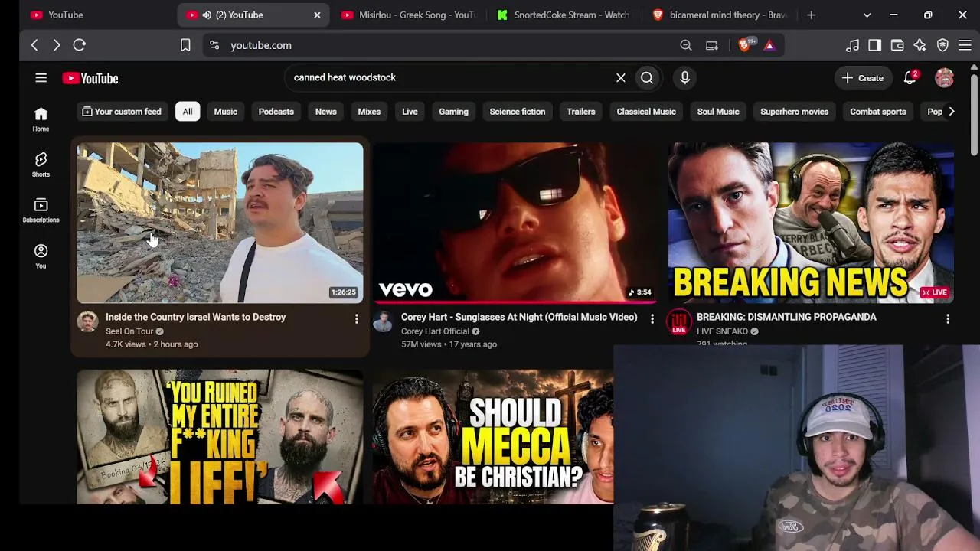Select the All filter chip
Screen dimensions: 980x551
click(x=188, y=112)
